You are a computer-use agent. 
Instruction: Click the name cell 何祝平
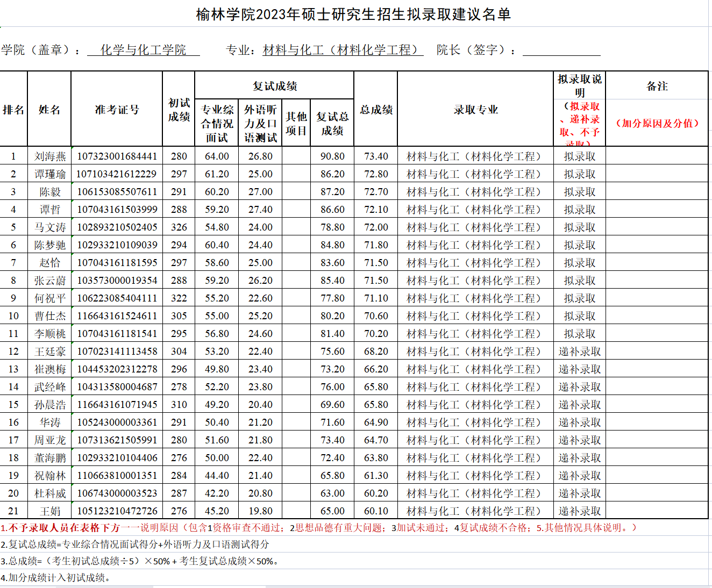pyautogui.click(x=49, y=298)
